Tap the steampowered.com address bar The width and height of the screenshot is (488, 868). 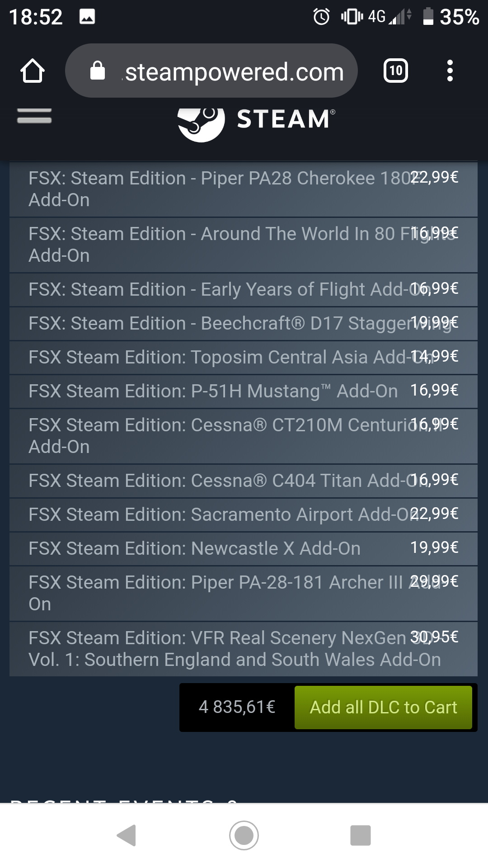click(x=234, y=72)
